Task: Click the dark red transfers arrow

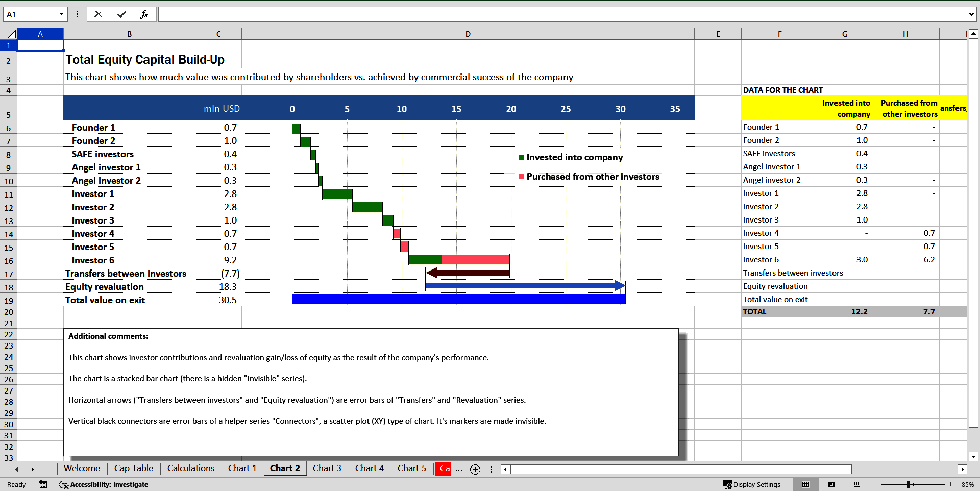Action: (x=468, y=273)
